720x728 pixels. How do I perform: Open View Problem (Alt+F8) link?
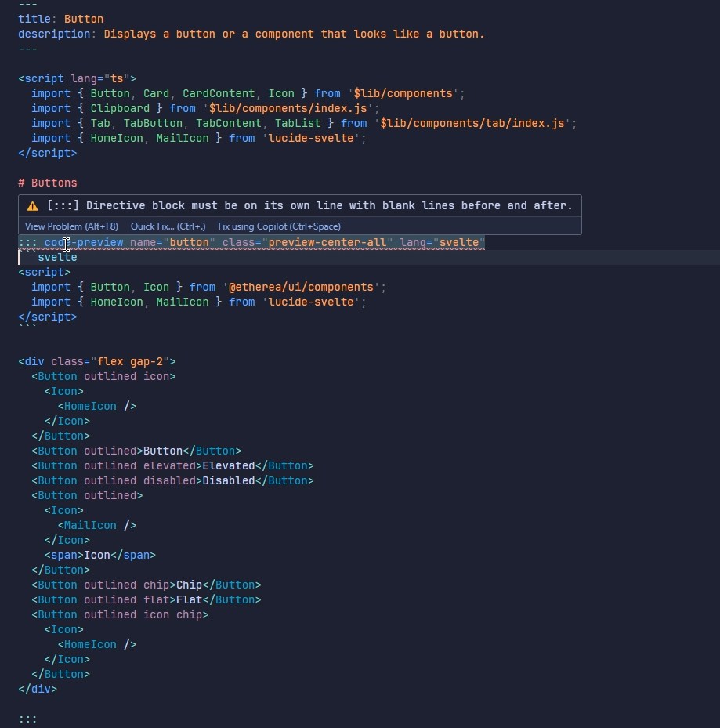click(x=71, y=226)
